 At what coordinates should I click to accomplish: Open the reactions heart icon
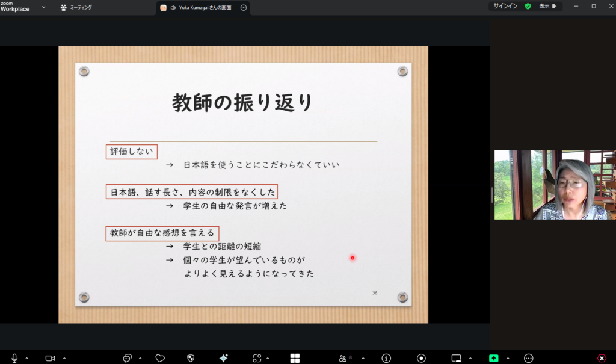point(160,358)
